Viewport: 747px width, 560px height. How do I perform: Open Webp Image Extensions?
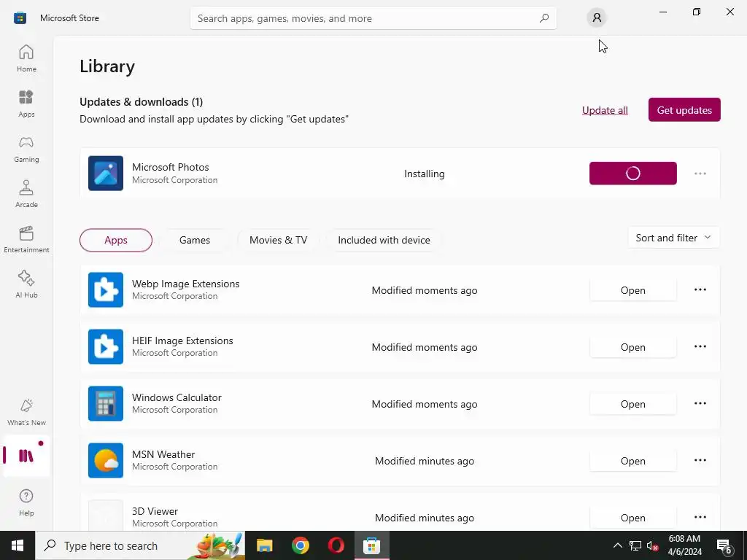tap(632, 290)
